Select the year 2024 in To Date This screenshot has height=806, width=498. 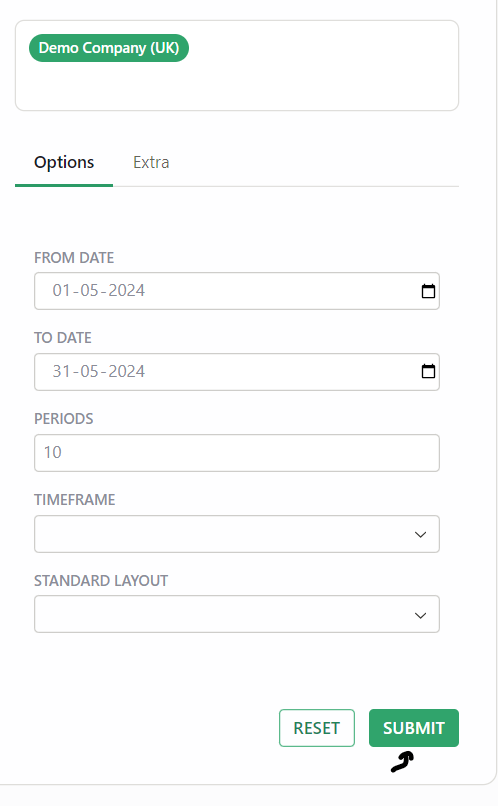pyautogui.click(x=126, y=371)
